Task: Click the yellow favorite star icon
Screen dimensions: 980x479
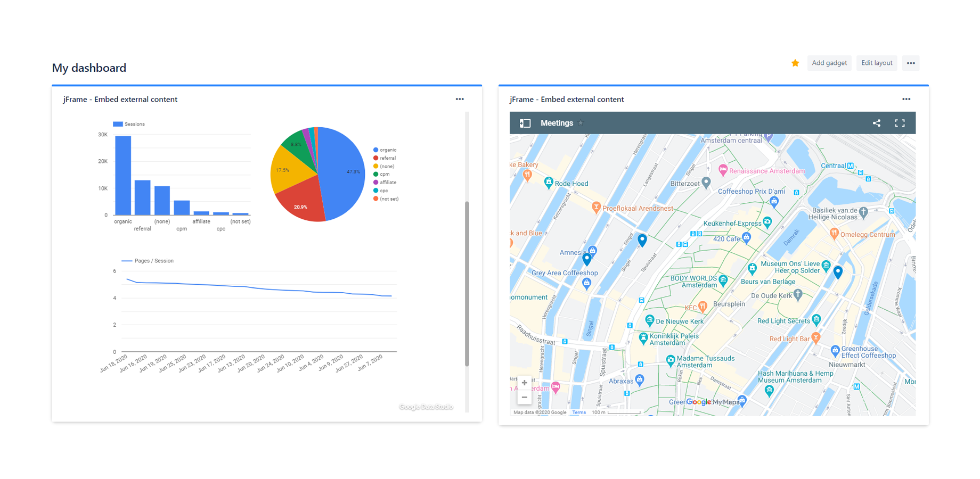Action: tap(795, 63)
